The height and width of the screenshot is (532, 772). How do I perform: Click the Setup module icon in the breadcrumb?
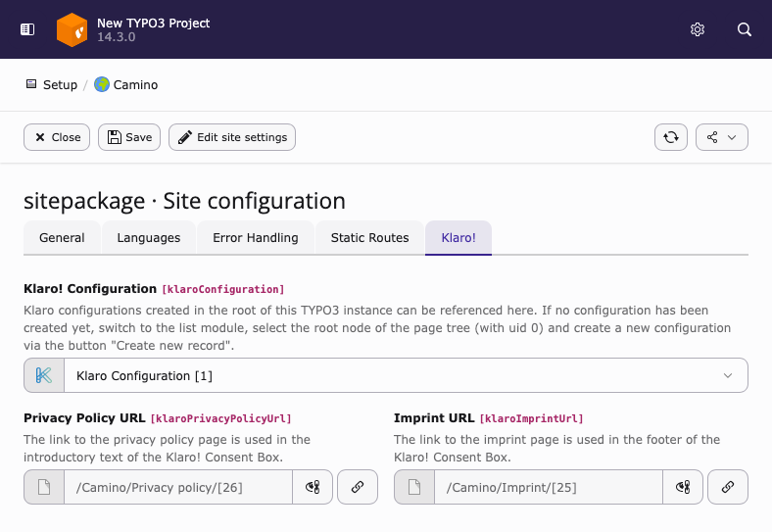pyautogui.click(x=31, y=84)
